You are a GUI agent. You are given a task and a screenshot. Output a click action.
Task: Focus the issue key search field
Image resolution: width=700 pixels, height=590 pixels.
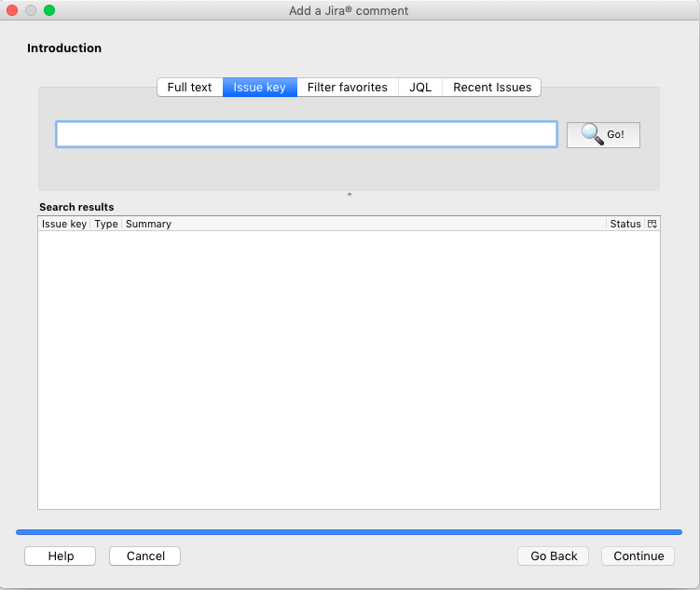click(x=307, y=134)
